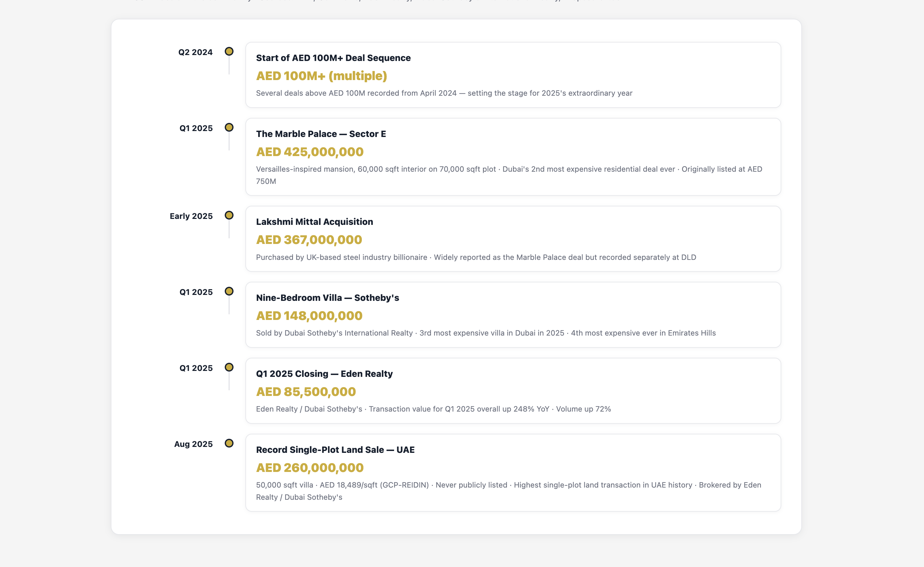This screenshot has height=567, width=924.
Task: Click the dot next to Nine-Bedroom Villa
Action: (x=229, y=291)
